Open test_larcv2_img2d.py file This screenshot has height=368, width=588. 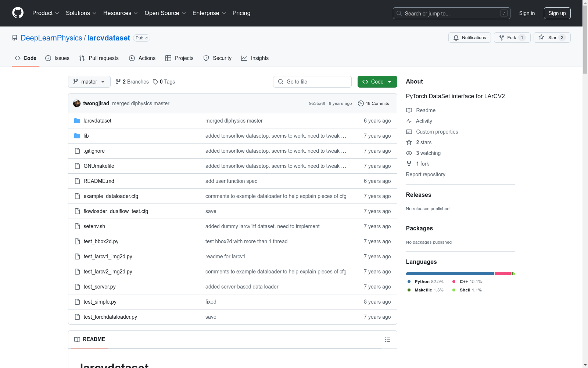click(x=108, y=272)
